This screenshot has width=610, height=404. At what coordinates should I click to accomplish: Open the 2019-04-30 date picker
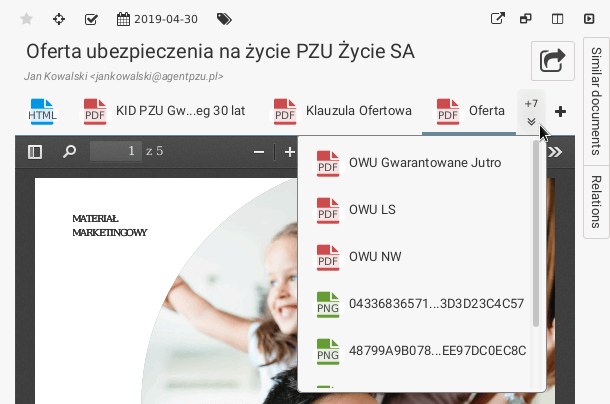click(159, 19)
